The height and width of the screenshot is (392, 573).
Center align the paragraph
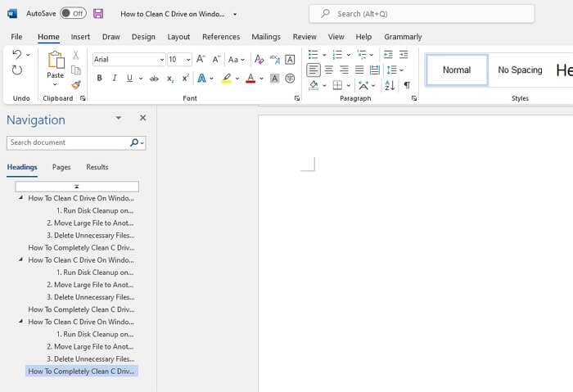[x=328, y=70]
